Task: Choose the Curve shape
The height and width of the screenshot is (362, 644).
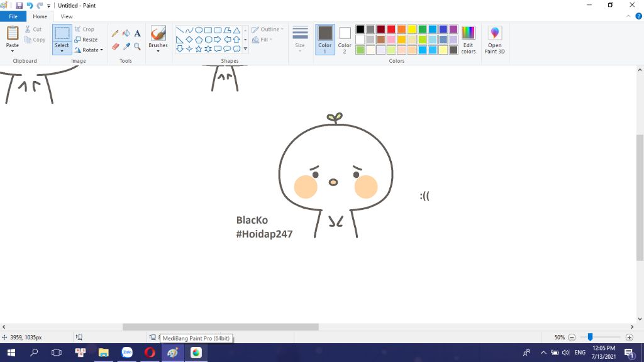Action: [x=189, y=30]
